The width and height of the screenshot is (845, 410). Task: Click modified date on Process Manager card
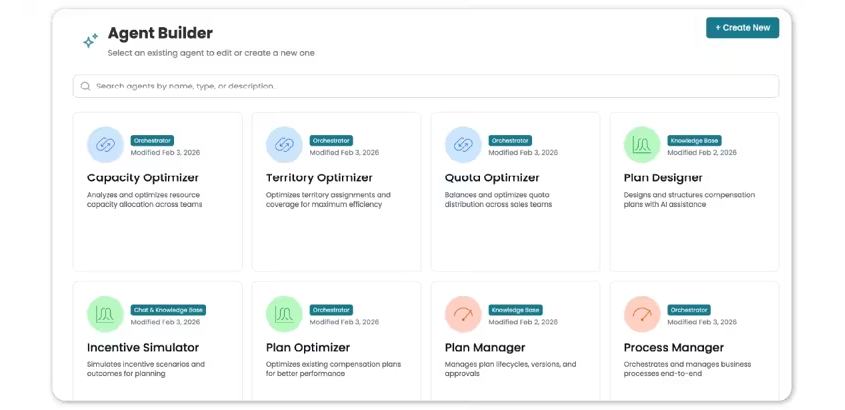(x=702, y=322)
